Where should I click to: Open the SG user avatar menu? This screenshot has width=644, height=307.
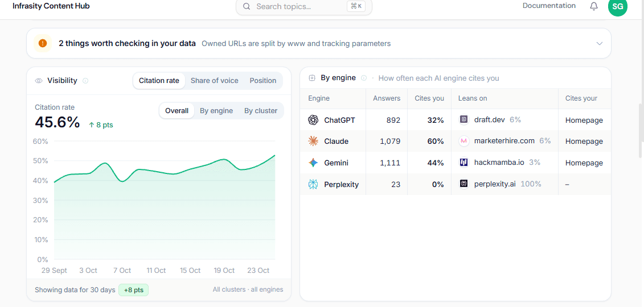[617, 7]
